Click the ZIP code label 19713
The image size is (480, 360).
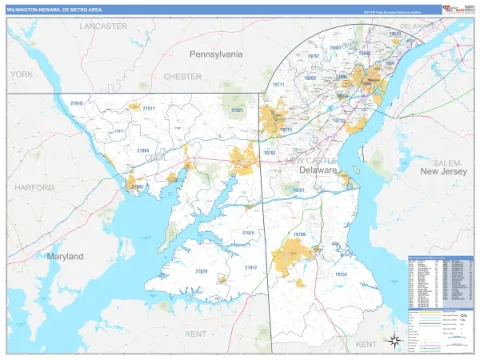[286, 129]
